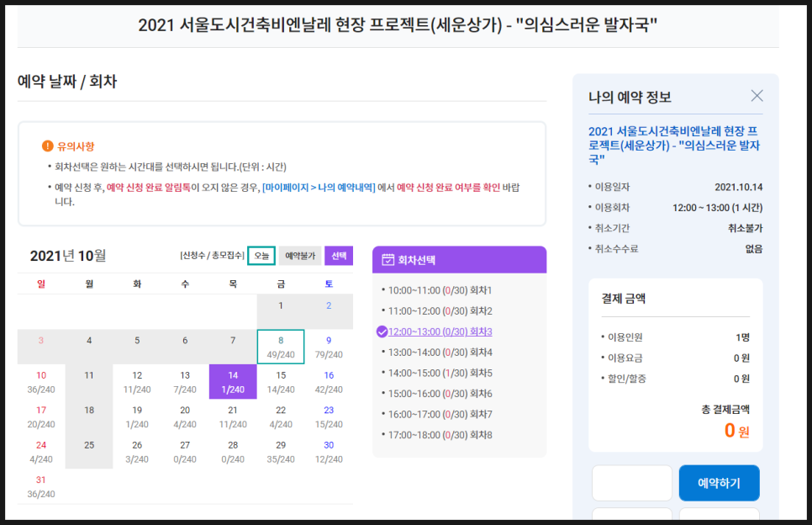This screenshot has width=812, height=525.
Task: Pick October 13 (7/240) on the calendar
Action: [185, 382]
